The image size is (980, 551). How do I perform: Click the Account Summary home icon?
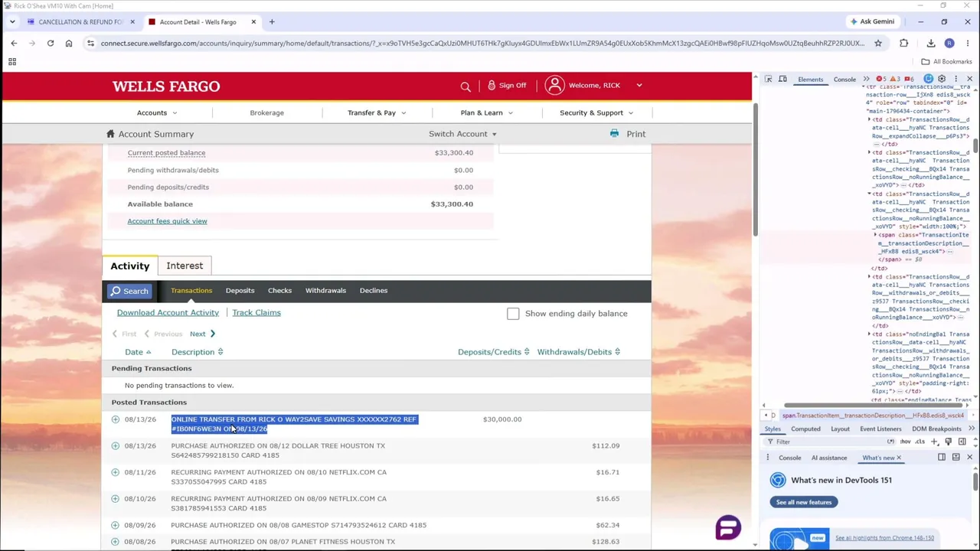110,134
